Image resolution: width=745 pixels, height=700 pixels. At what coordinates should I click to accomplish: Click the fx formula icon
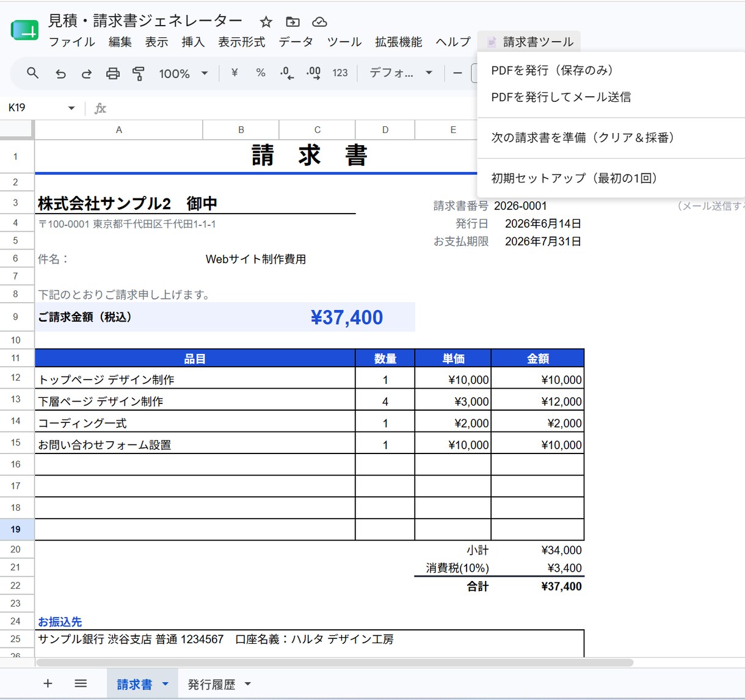pyautogui.click(x=100, y=108)
